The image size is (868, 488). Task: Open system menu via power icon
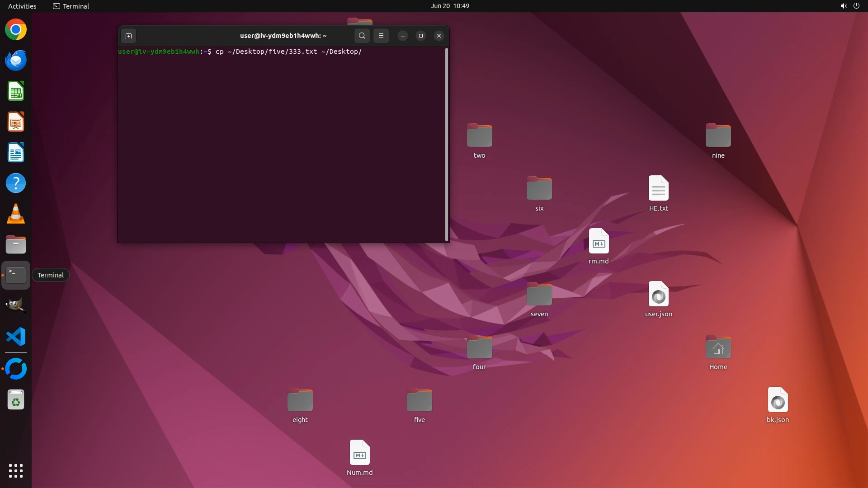856,6
